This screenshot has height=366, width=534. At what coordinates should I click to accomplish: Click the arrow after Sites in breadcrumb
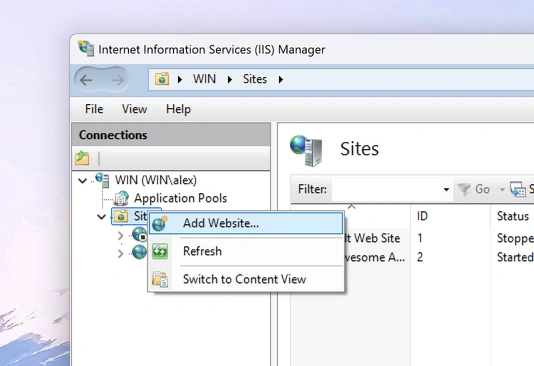click(281, 80)
